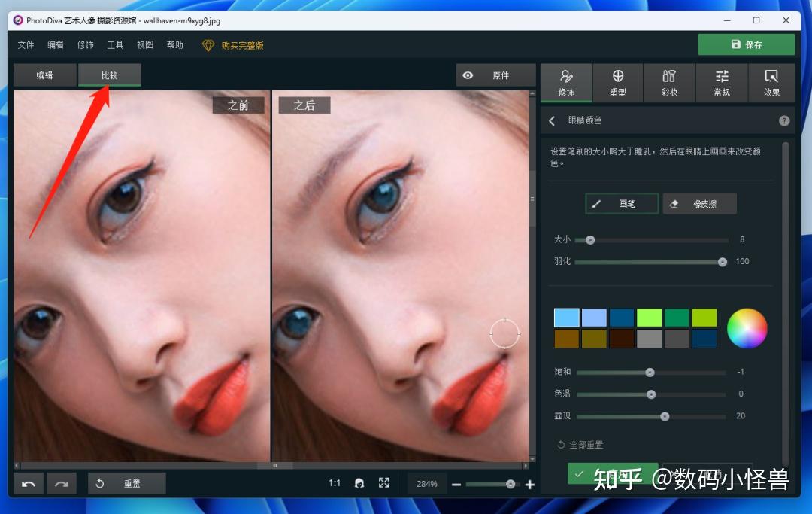Pick the lime green swatch

649,317
